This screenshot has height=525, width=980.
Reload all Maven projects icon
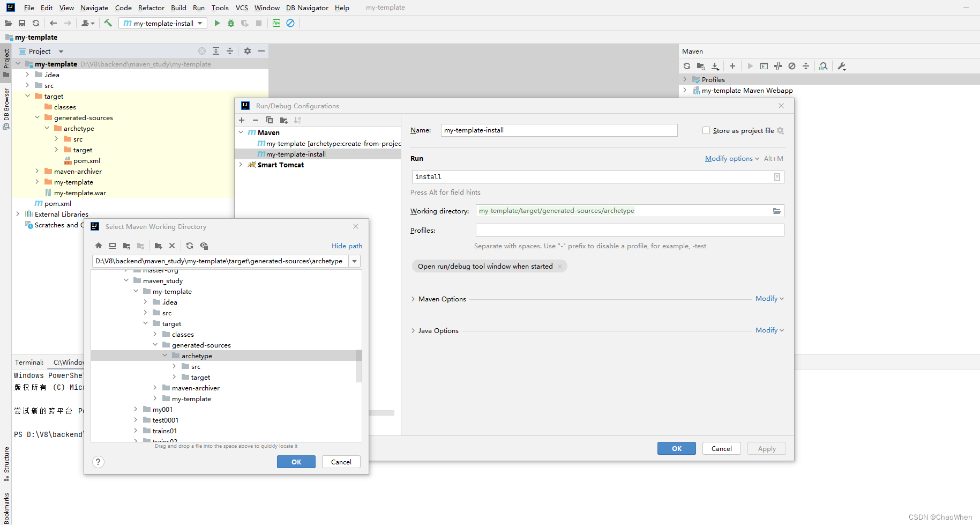click(x=687, y=66)
